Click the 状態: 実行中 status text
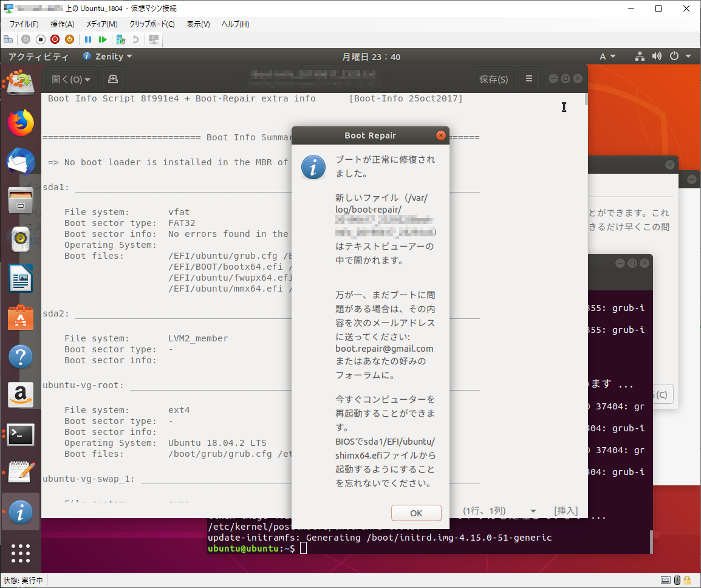 click(23, 580)
